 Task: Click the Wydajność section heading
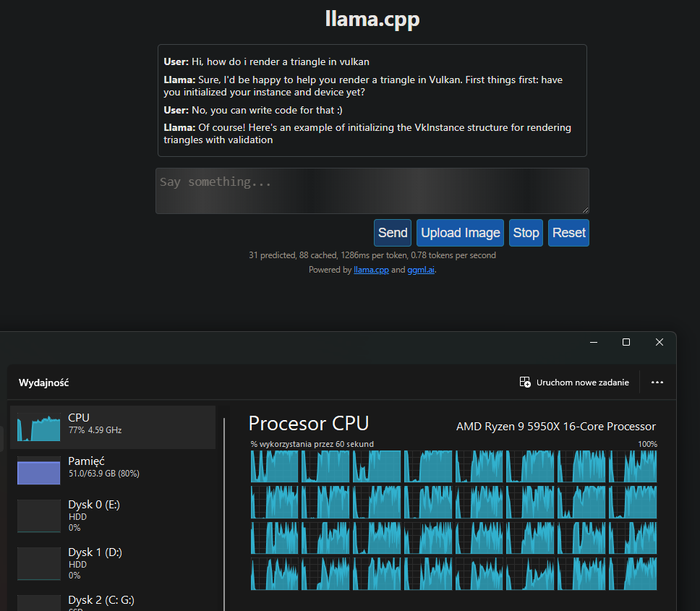pyautogui.click(x=44, y=382)
